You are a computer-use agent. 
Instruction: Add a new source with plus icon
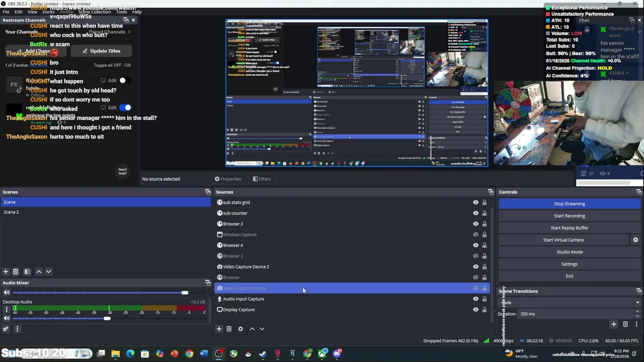(x=219, y=329)
